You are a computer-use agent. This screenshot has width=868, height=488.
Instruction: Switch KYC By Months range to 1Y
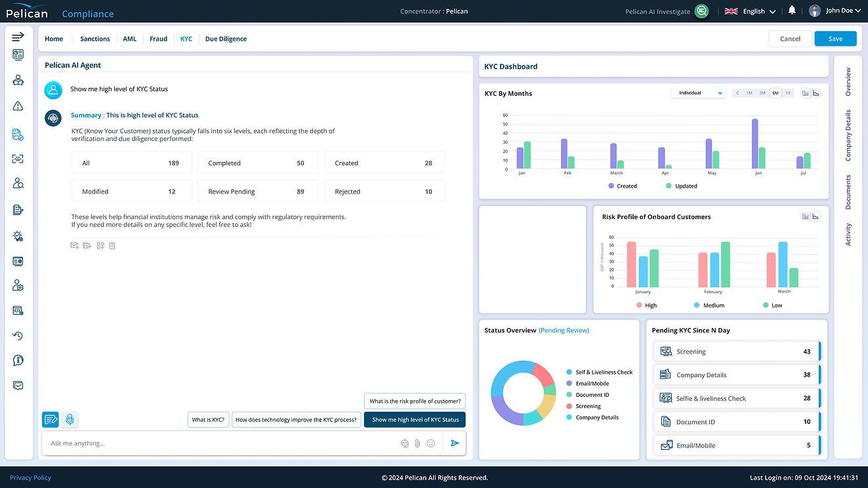tap(788, 93)
